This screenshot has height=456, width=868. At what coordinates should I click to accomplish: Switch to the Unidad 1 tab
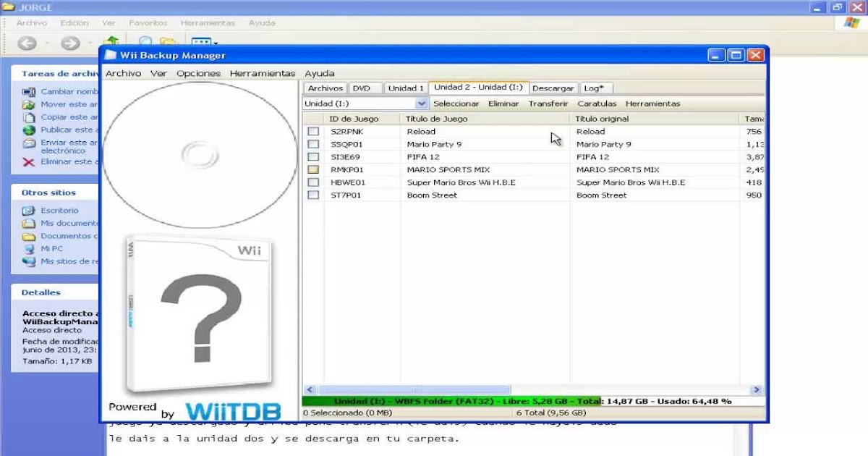point(406,88)
